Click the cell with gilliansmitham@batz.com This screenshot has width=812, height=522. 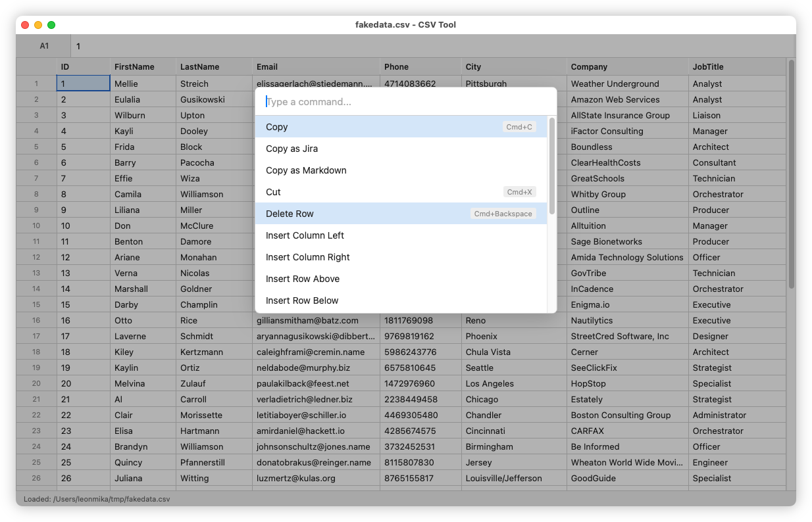(308, 320)
